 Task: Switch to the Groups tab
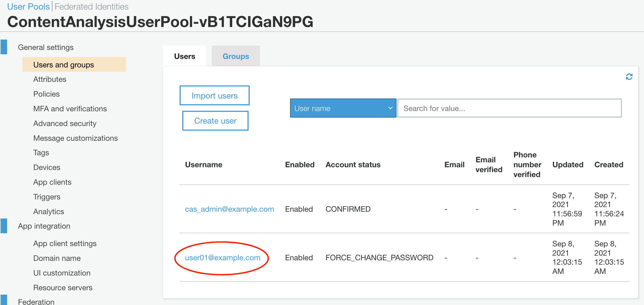click(235, 56)
